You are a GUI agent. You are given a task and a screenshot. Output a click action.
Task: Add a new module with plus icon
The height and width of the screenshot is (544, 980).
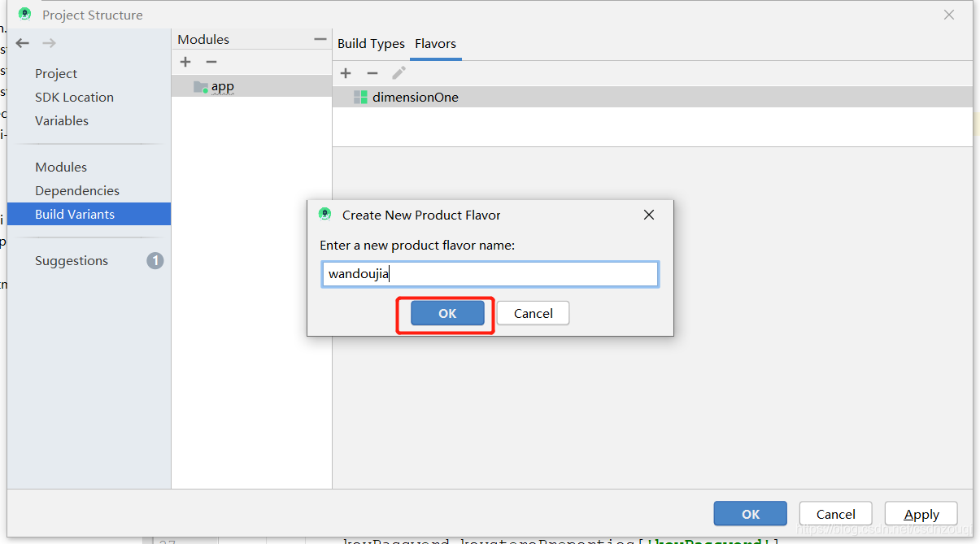pos(185,62)
